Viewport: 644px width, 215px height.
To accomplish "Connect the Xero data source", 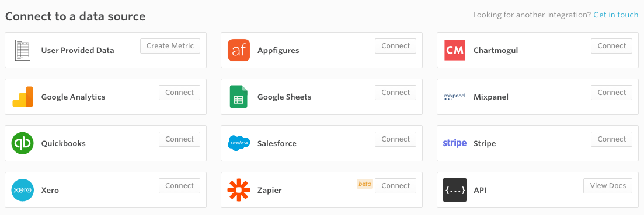I will coord(179,185).
